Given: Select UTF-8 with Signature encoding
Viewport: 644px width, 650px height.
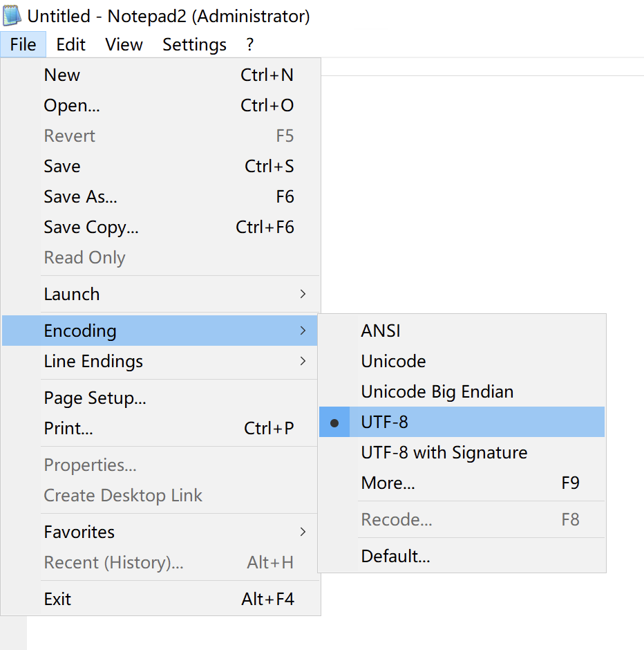Looking at the screenshot, I should coord(462,452).
